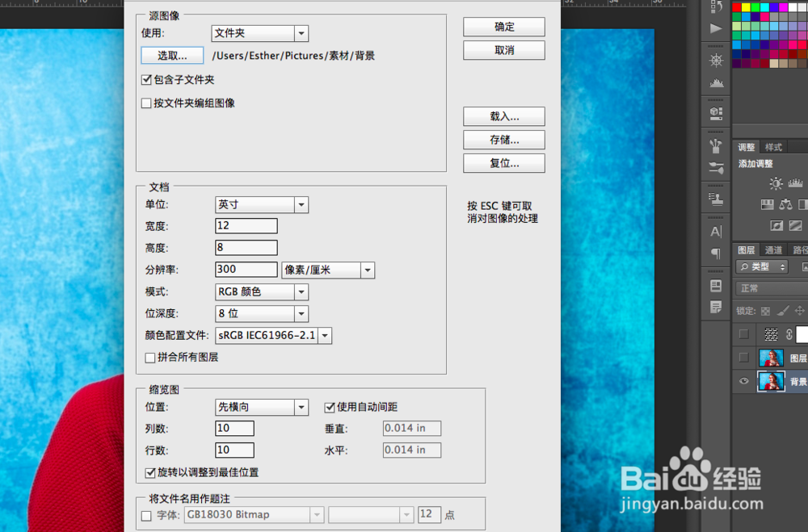Image resolution: width=808 pixels, height=532 pixels.
Task: Add a Hue/Saturation adjustment
Action: coord(768,205)
